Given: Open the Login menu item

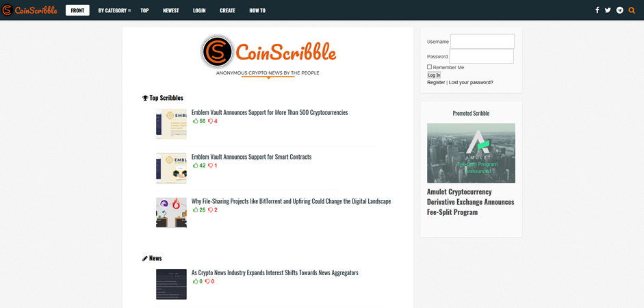Looking at the screenshot, I should coord(199,10).
